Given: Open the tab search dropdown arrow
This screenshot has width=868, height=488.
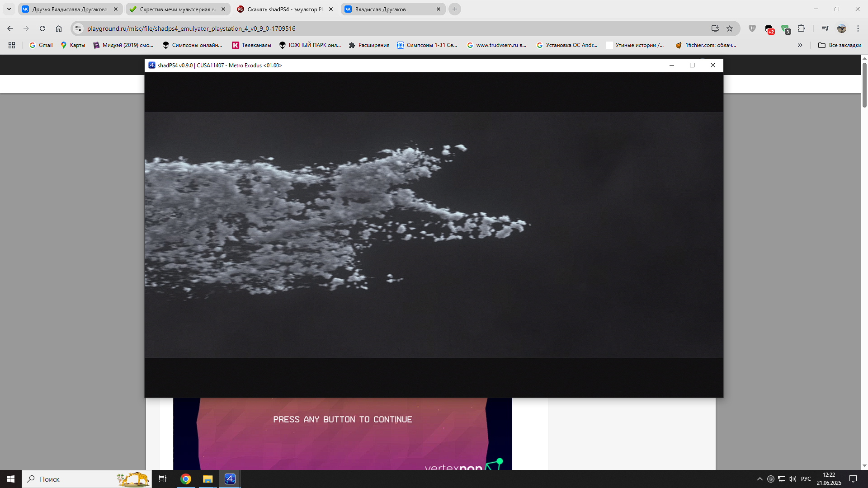Looking at the screenshot, I should (9, 9).
